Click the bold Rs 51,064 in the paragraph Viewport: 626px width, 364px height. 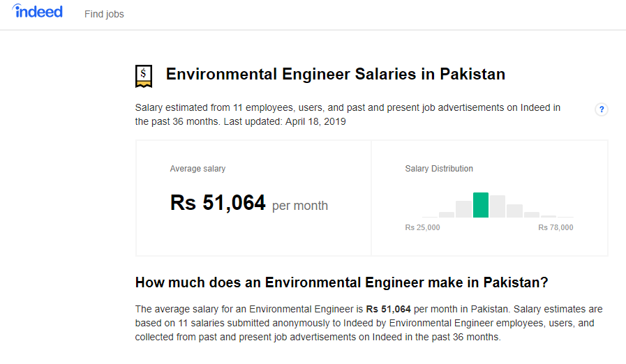[389, 309]
